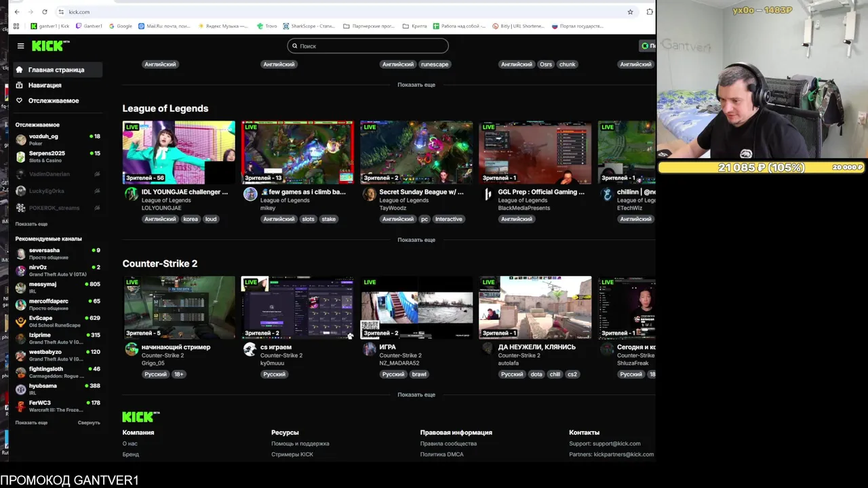Click the 18+ tag under Grigo_05
Screen dimensions: 868x488
(178, 374)
